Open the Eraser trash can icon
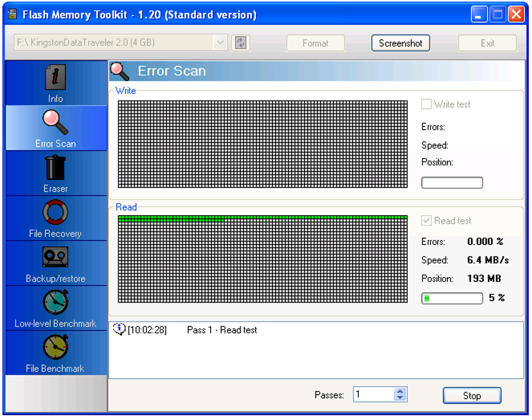 point(55,167)
